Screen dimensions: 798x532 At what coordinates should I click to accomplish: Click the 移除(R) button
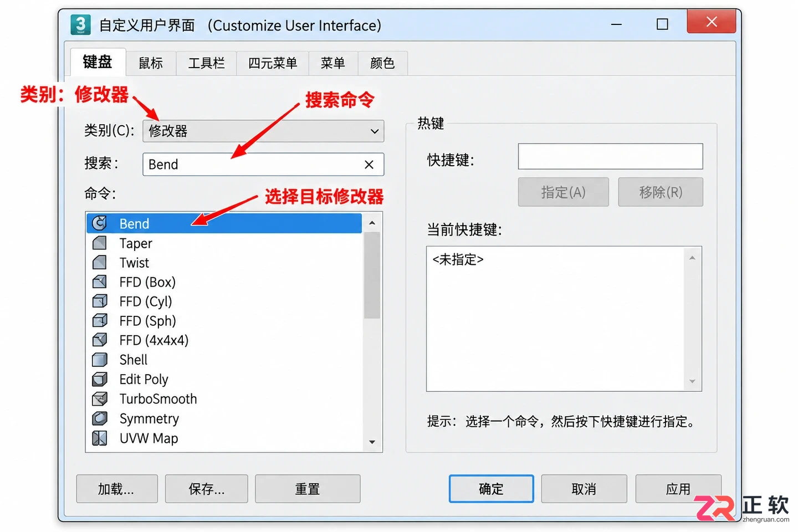tap(661, 192)
